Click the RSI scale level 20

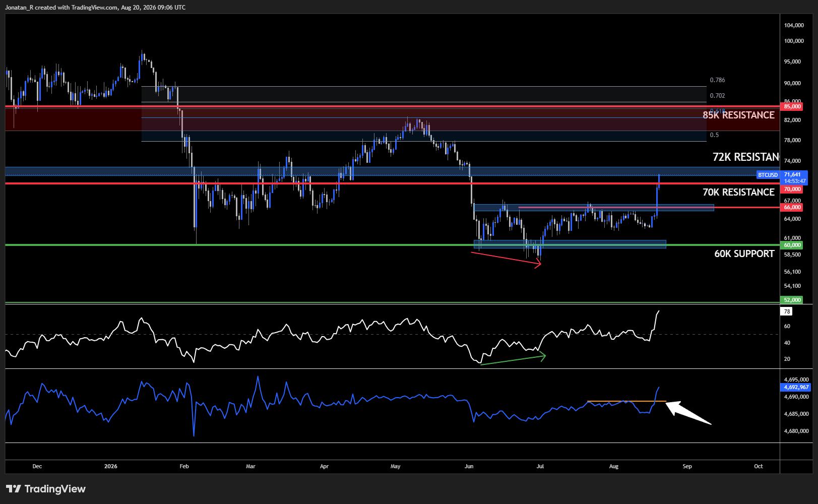coord(787,359)
